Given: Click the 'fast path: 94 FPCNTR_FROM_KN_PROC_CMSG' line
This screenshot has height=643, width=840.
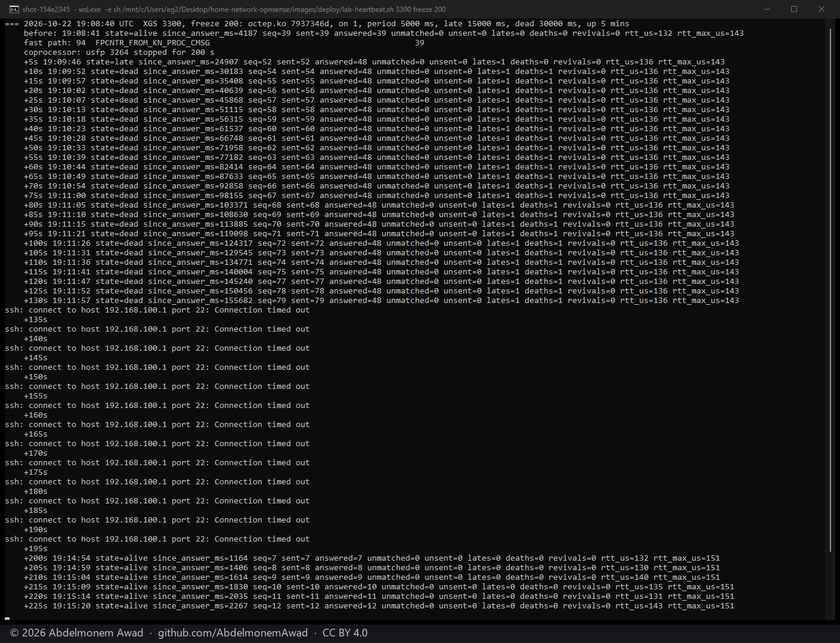Looking at the screenshot, I should pyautogui.click(x=224, y=43).
